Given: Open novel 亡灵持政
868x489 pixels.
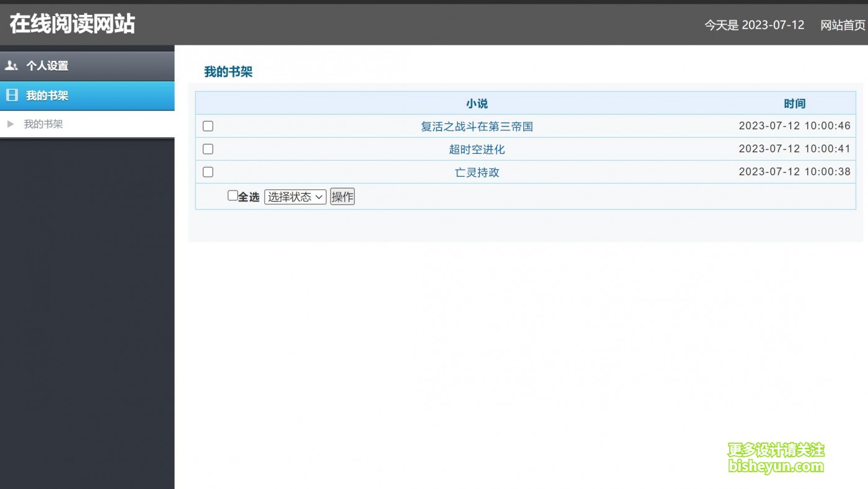Looking at the screenshot, I should [477, 173].
